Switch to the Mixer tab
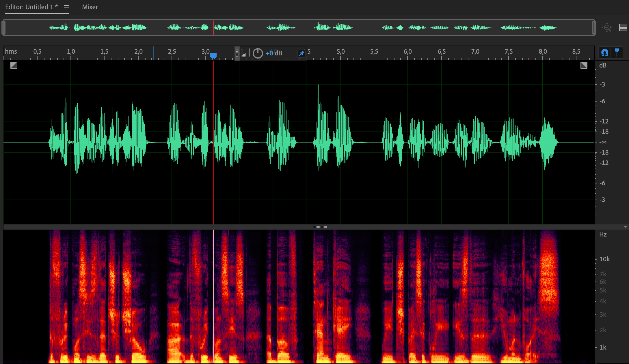Image resolution: width=629 pixels, height=364 pixels. click(90, 7)
